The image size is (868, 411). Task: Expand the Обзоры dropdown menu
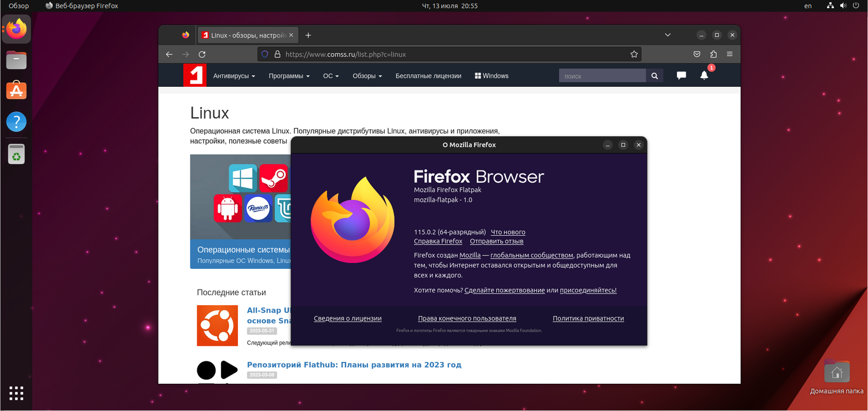click(367, 76)
